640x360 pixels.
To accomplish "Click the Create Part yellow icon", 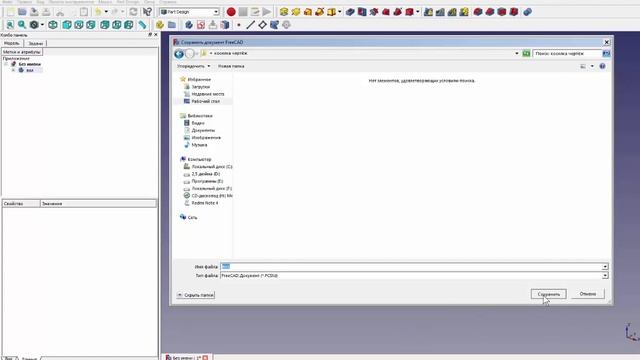I will click(160, 25).
